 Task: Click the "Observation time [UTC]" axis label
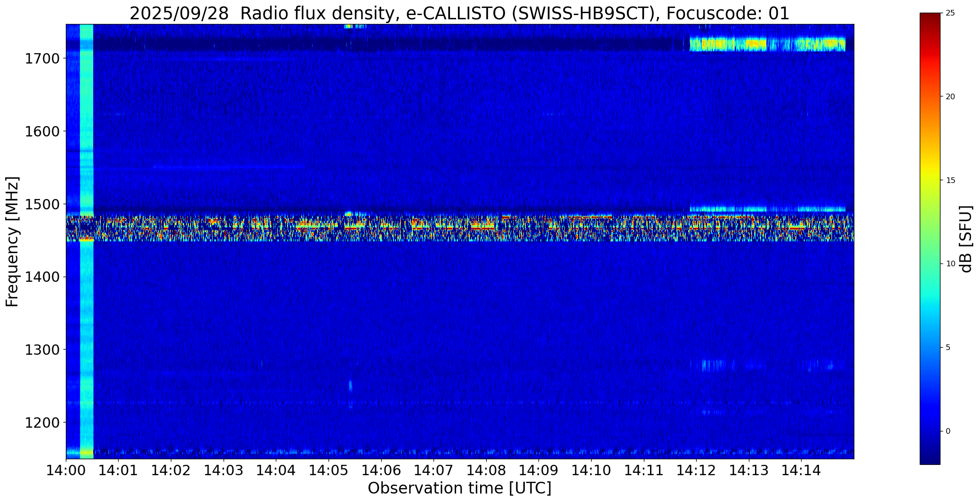[459, 488]
